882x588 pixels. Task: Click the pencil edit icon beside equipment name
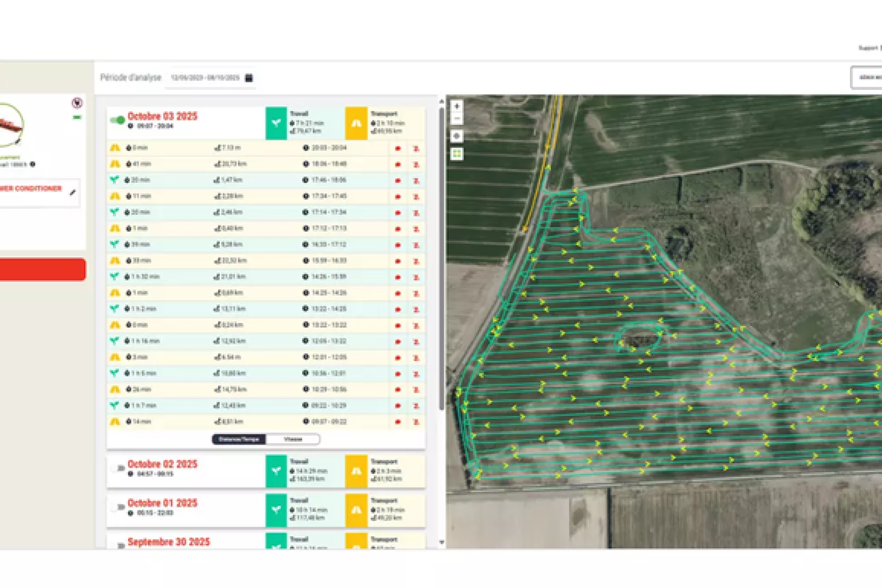click(73, 192)
